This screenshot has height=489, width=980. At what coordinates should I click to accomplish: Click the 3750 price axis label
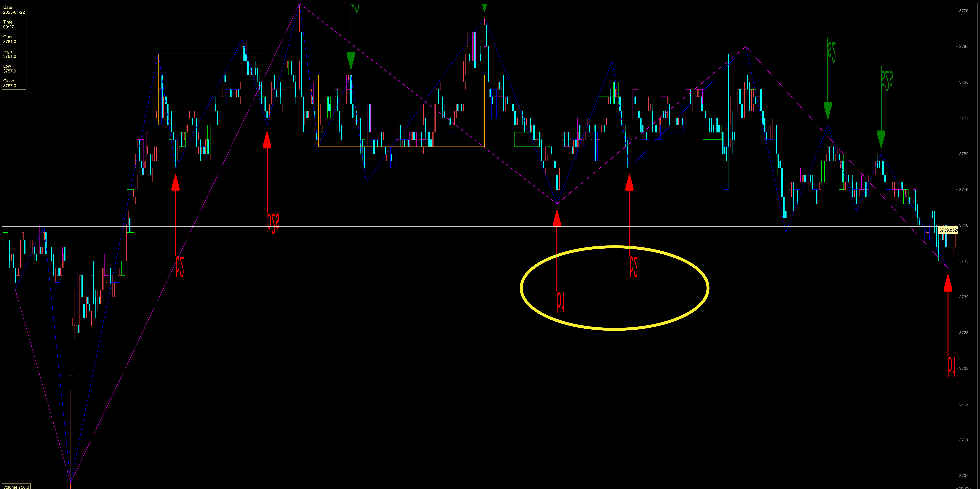point(964,154)
